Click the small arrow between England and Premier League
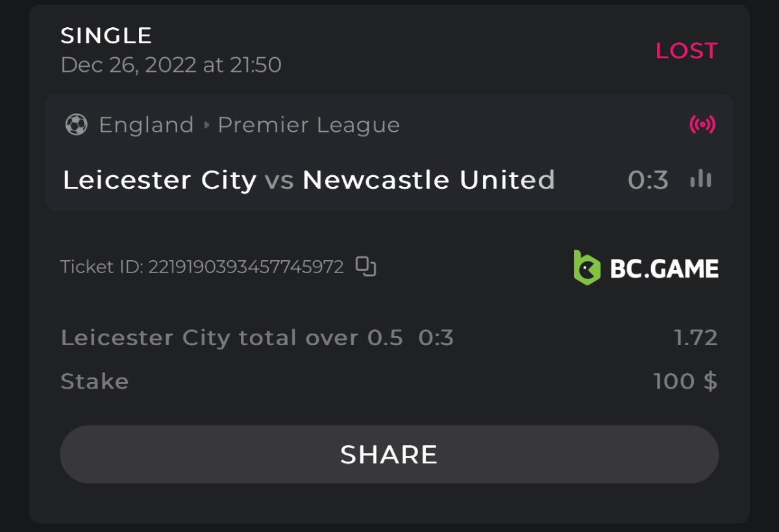This screenshot has width=779, height=532. pos(206,125)
